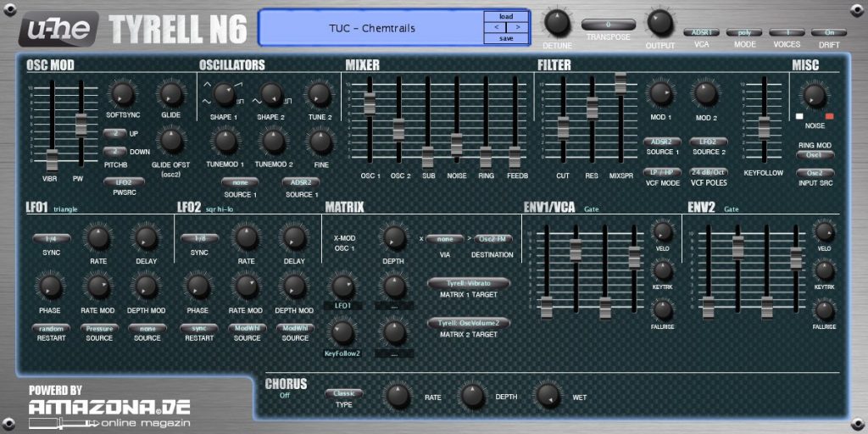868x434 pixels.
Task: Click the TUNE 2 knob
Action: click(x=320, y=95)
